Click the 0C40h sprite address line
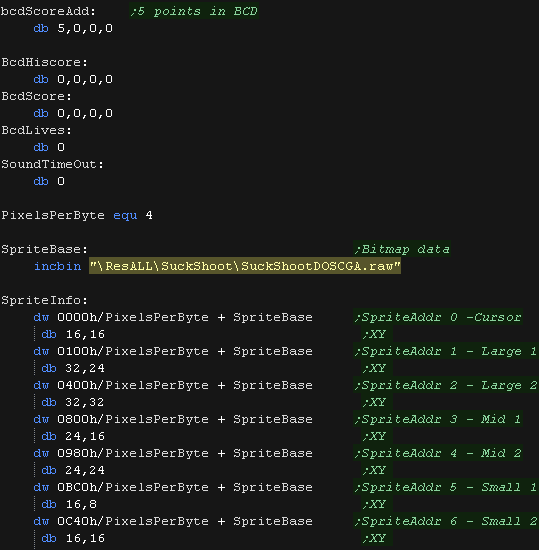The height and width of the screenshot is (550, 539). (x=173, y=521)
